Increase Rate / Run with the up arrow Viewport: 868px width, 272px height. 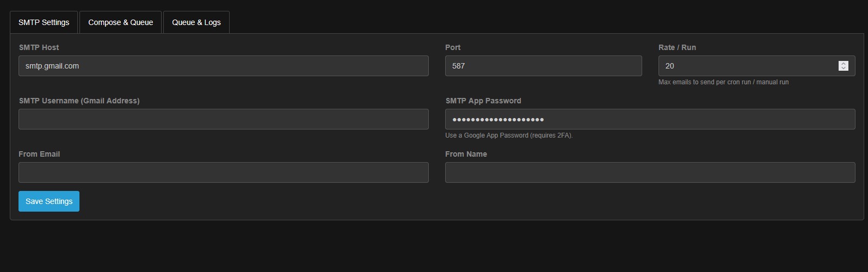844,63
